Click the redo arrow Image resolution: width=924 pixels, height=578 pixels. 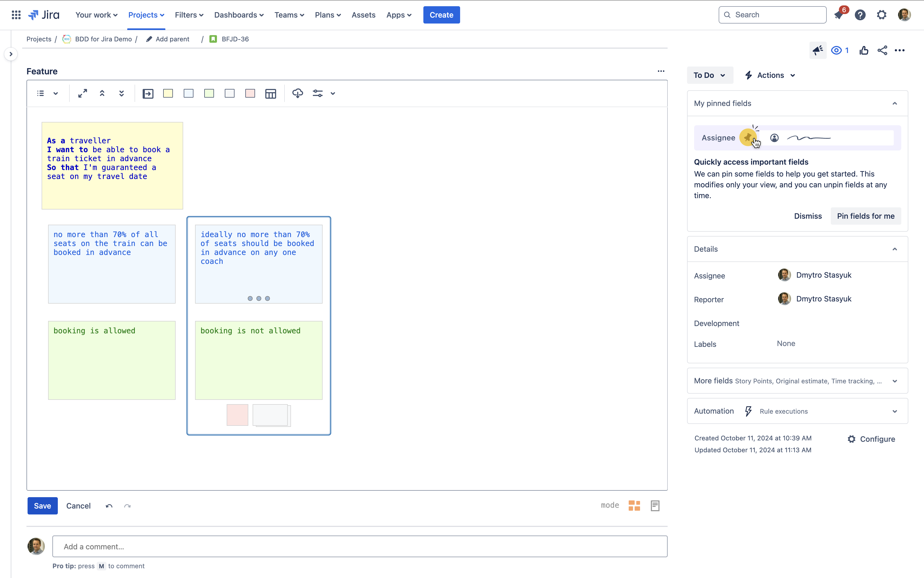click(128, 506)
